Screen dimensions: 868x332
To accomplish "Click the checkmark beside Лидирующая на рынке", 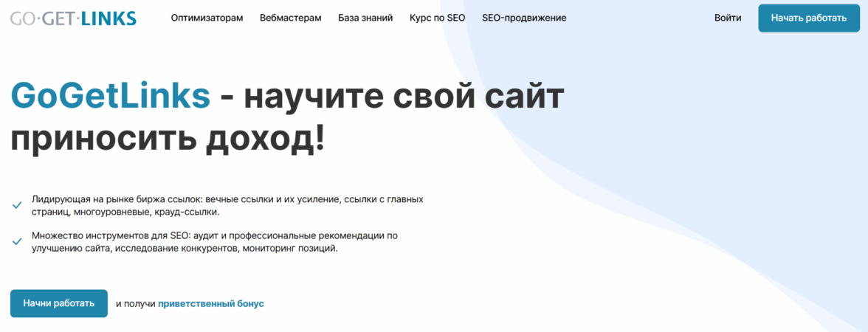I will click(17, 205).
